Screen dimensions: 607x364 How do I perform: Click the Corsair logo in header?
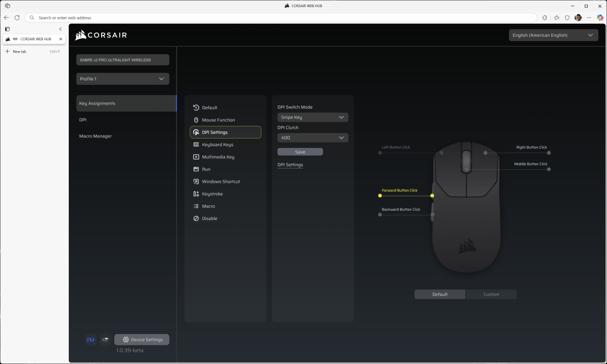tap(101, 35)
